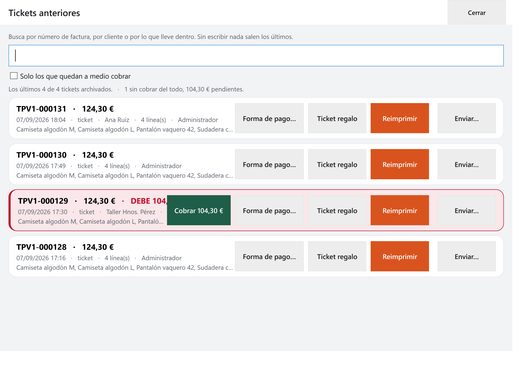Viewport: 520px width, 371px height.
Task: Open Forma de pago for ticket TPV1-000128
Action: click(269, 256)
